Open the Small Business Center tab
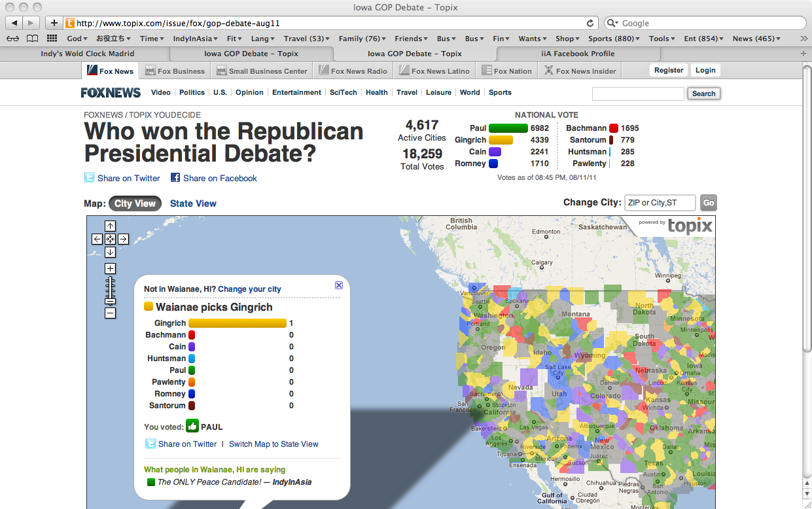 tap(262, 71)
